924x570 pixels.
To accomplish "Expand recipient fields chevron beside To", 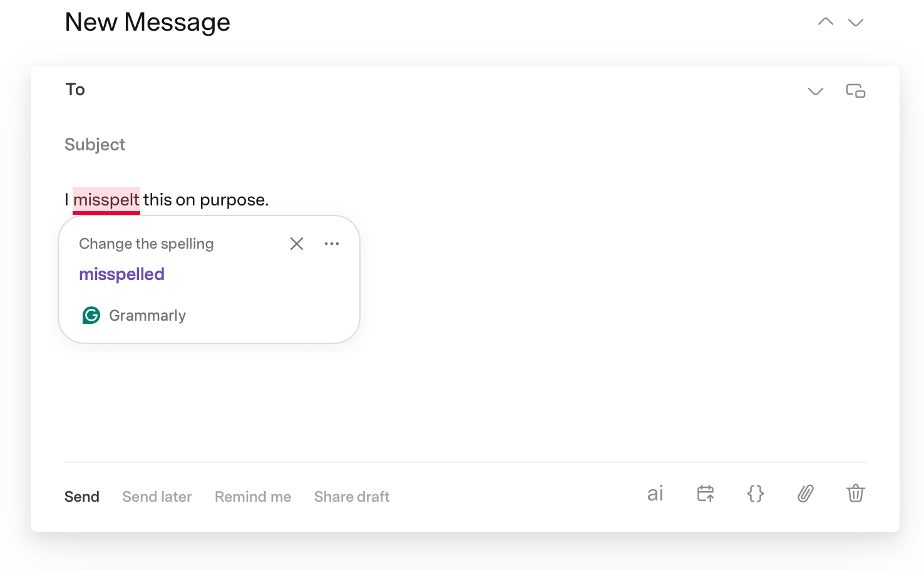I will pyautogui.click(x=816, y=91).
